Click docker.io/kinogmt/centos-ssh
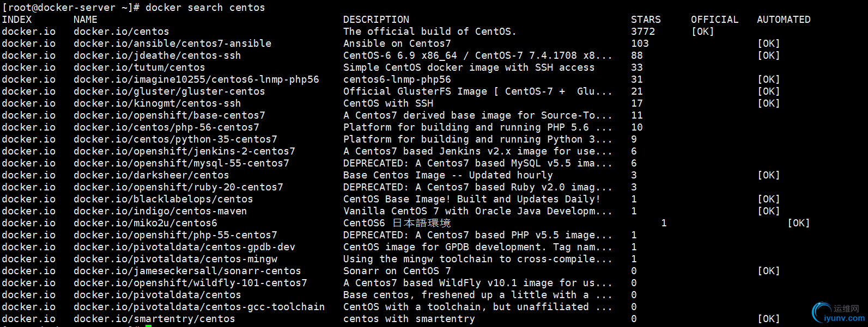The width and height of the screenshot is (868, 327). pyautogui.click(x=157, y=103)
